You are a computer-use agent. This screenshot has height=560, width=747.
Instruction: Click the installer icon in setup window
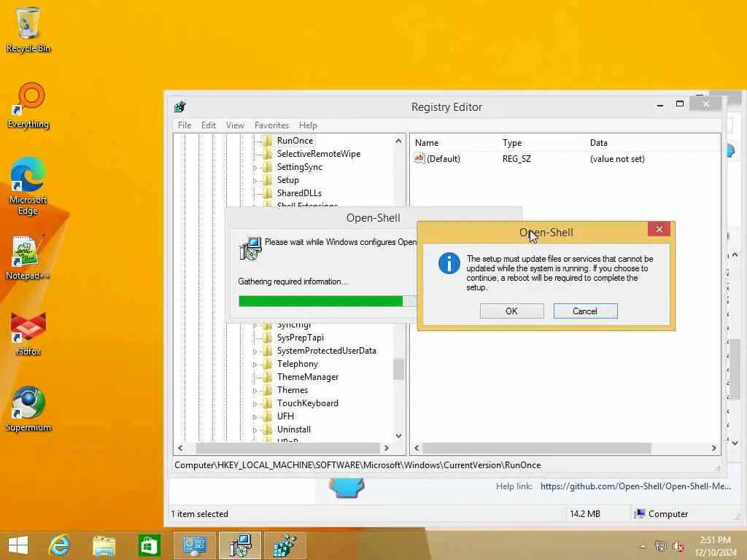click(250, 248)
